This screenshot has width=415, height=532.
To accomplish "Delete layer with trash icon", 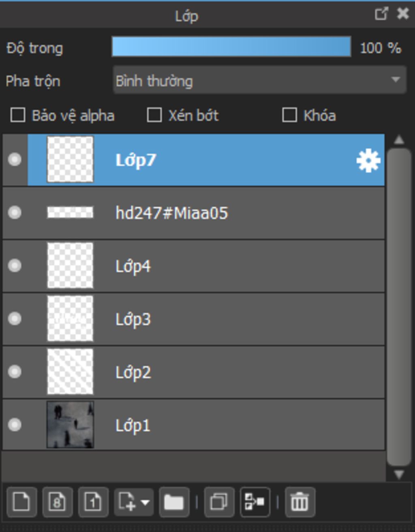I will click(300, 502).
